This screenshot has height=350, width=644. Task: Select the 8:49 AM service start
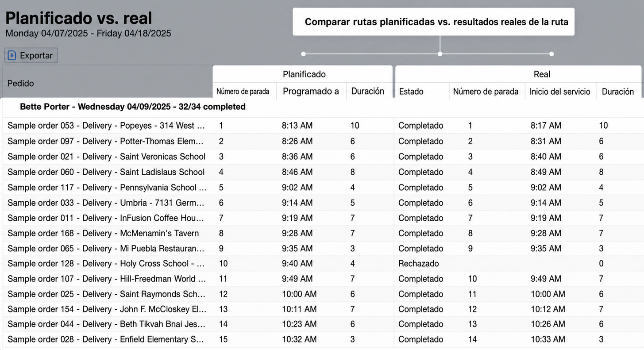[546, 172]
